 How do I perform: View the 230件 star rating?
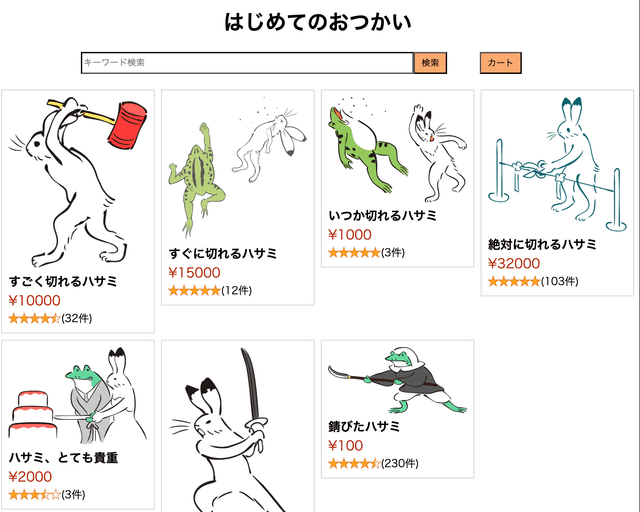(x=373, y=463)
